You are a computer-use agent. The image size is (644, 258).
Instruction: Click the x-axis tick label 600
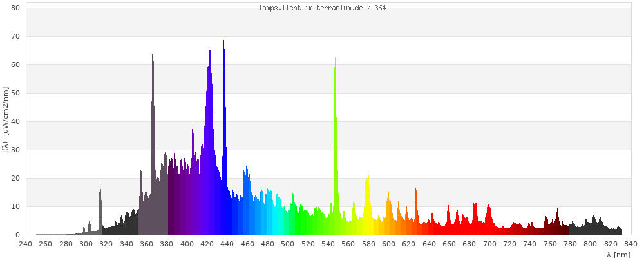point(388,244)
